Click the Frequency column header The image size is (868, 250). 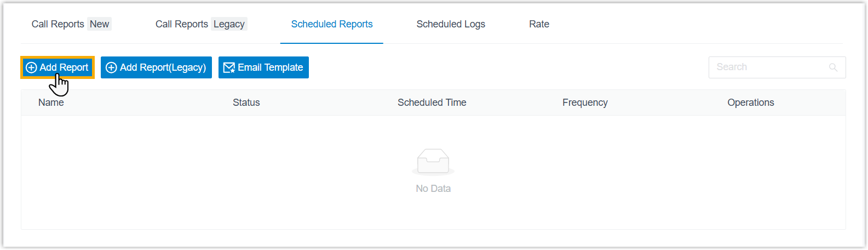pos(585,103)
